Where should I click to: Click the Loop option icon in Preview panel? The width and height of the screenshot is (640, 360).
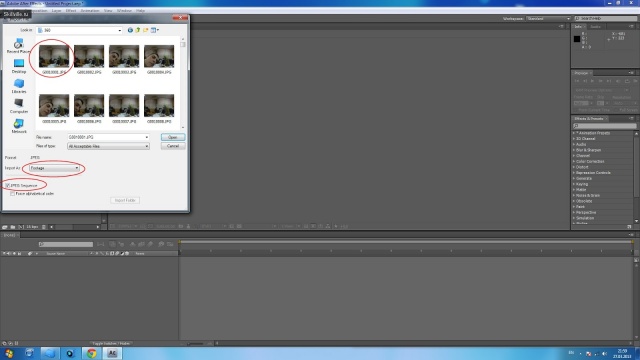627,81
